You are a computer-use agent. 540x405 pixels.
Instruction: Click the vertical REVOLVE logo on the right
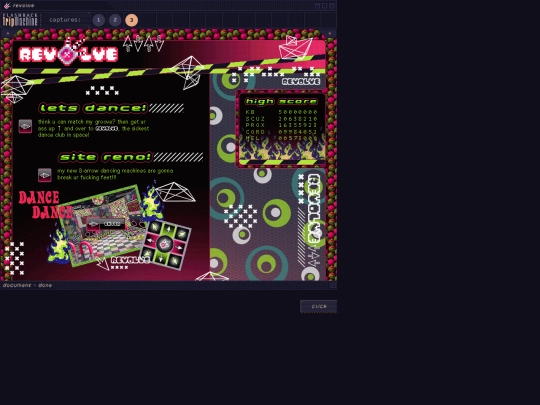pos(314,209)
